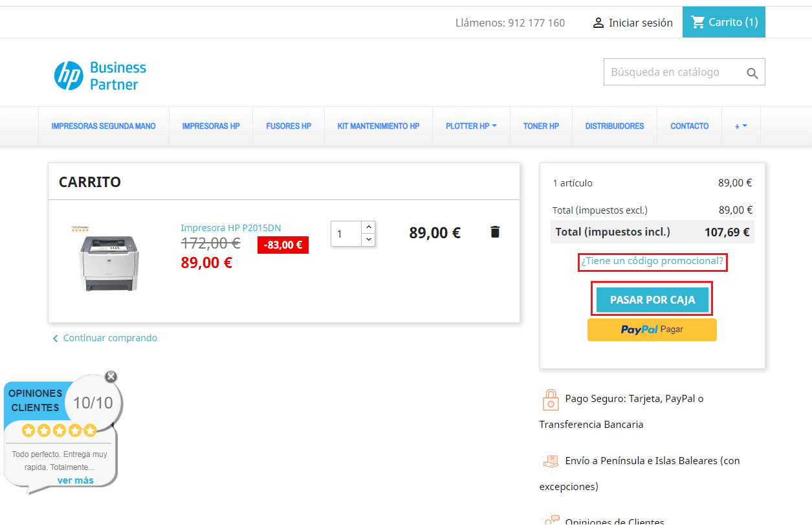Open the Contacto page

690,126
